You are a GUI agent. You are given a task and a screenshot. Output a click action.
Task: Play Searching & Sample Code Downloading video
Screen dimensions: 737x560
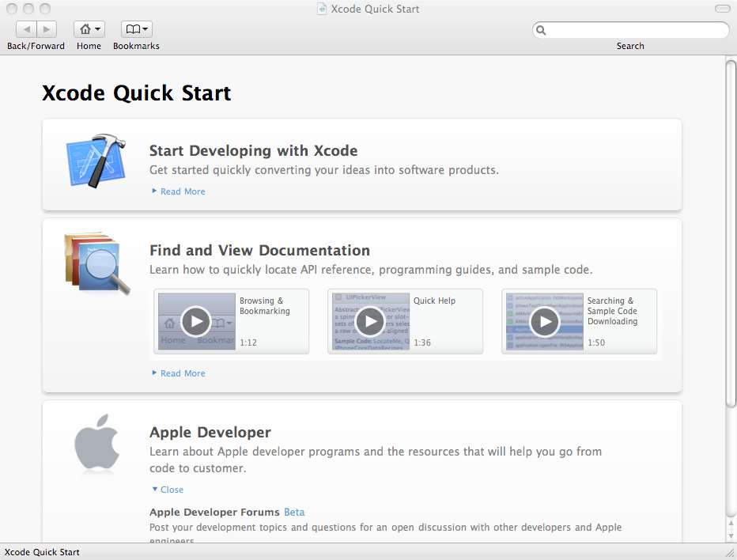tap(543, 321)
